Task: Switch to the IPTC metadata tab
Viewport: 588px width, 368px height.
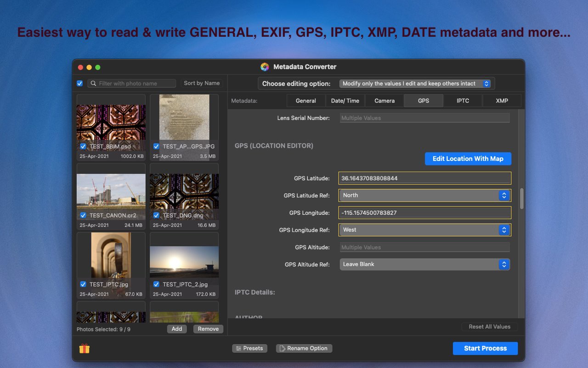Action: pos(463,101)
